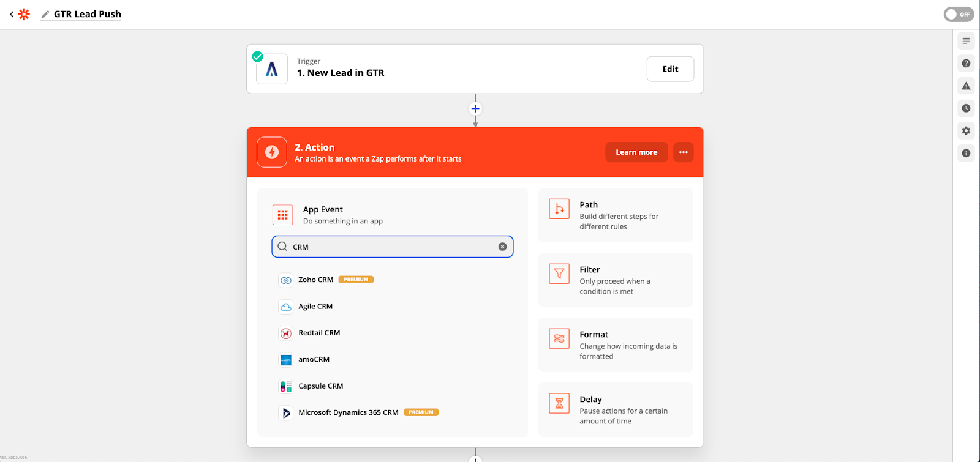Click the Microsoft Dynamics 365 icon
980x462 pixels.
click(x=286, y=413)
